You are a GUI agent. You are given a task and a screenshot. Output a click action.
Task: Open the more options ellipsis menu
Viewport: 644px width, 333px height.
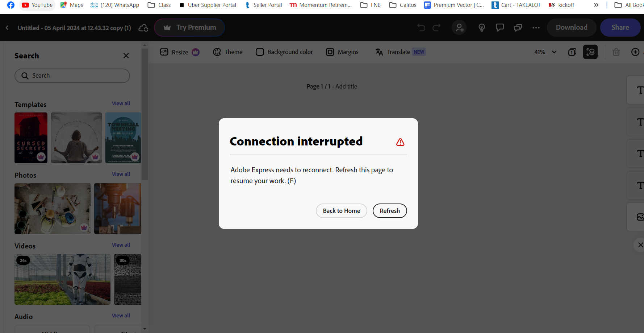[x=536, y=27]
